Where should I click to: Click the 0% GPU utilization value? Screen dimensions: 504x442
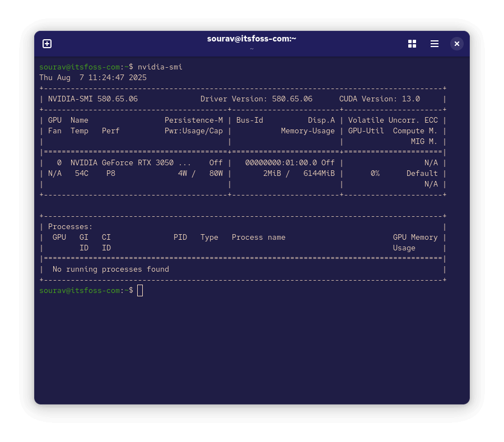click(375, 174)
